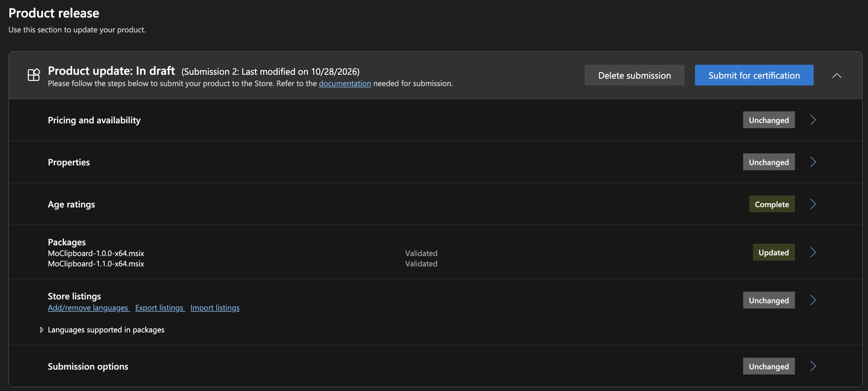
Task: Collapse the Product update section chevron
Action: pyautogui.click(x=837, y=75)
